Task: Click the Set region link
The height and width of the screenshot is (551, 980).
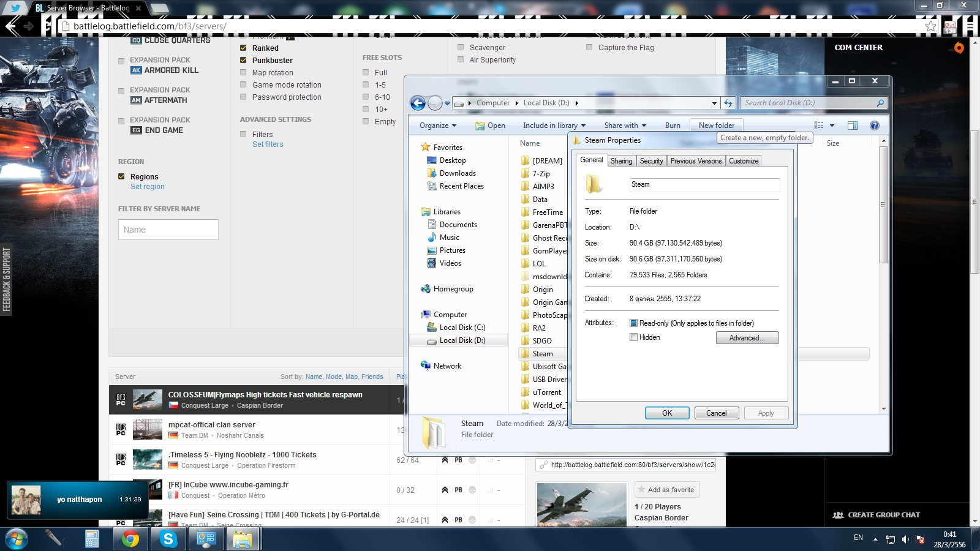Action: [x=148, y=187]
